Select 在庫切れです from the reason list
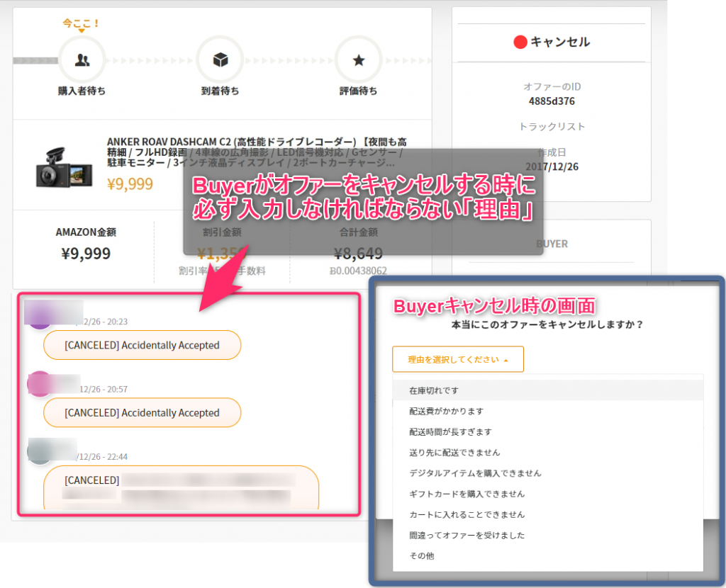 pos(435,390)
